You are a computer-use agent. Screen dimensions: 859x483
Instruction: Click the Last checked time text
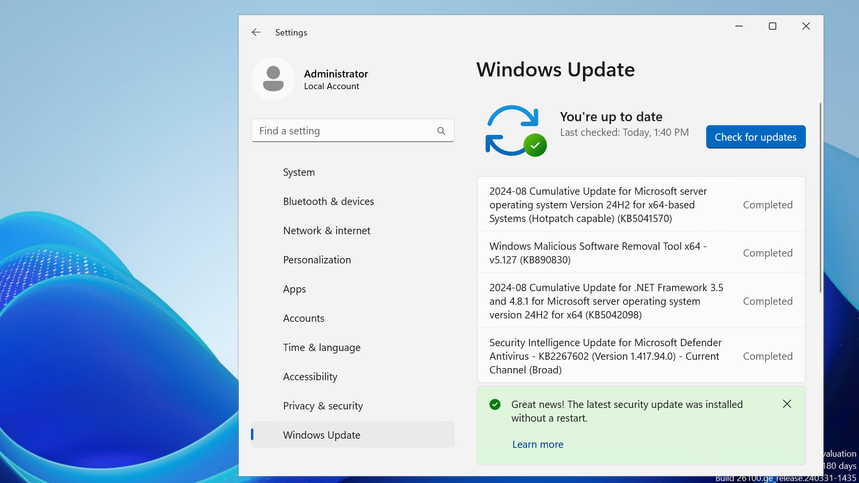pos(624,133)
